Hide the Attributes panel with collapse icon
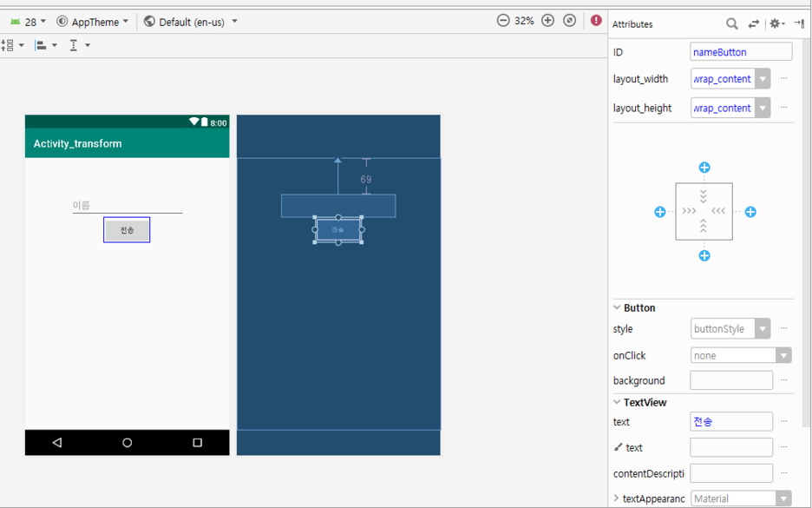The width and height of the screenshot is (812, 508). point(799,23)
